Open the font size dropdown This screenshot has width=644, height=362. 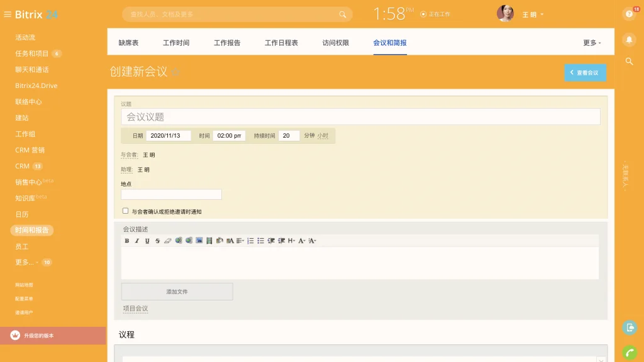coord(312,241)
